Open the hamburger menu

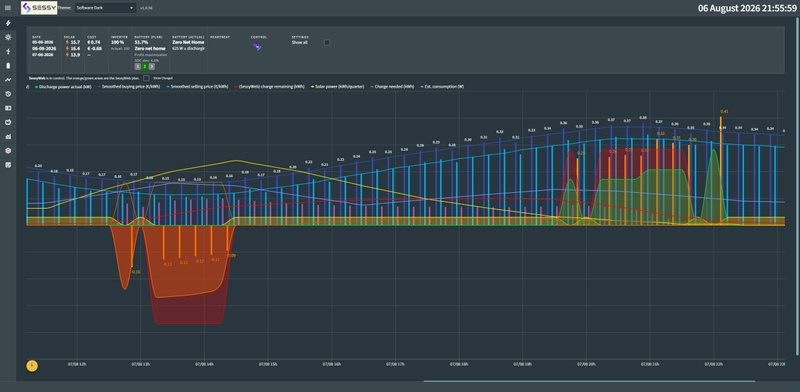8,8
